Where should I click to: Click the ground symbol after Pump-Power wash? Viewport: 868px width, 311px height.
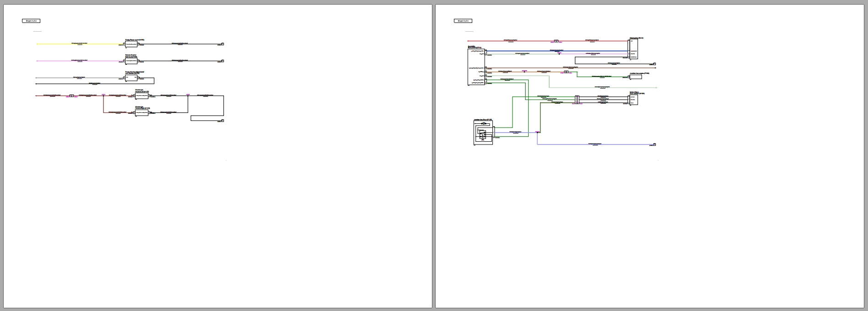tap(222, 44)
